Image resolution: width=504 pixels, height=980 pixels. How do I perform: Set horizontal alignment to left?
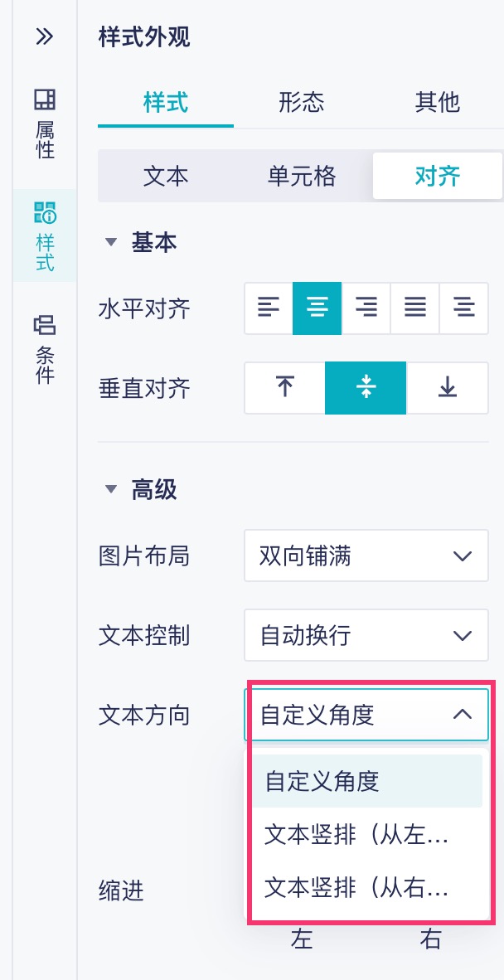[x=269, y=308]
